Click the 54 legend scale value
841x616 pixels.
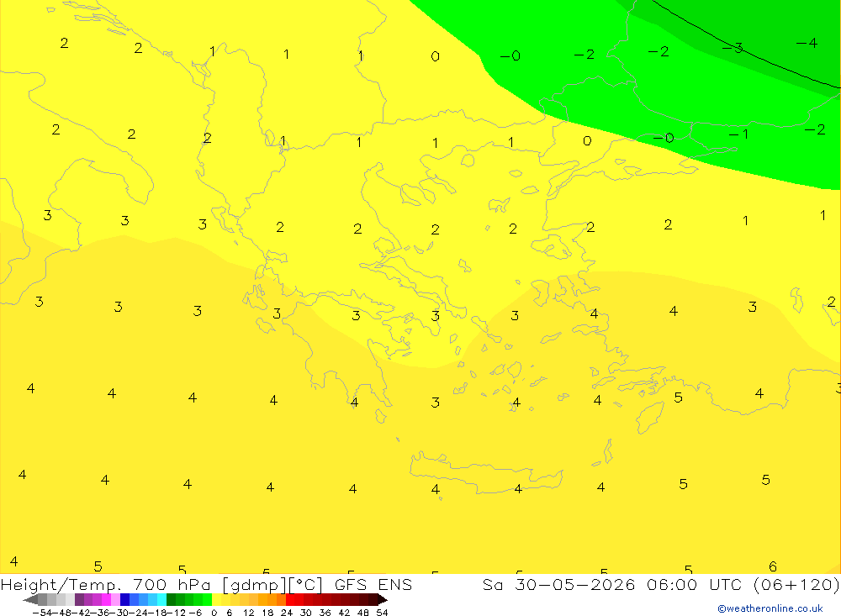382,613
